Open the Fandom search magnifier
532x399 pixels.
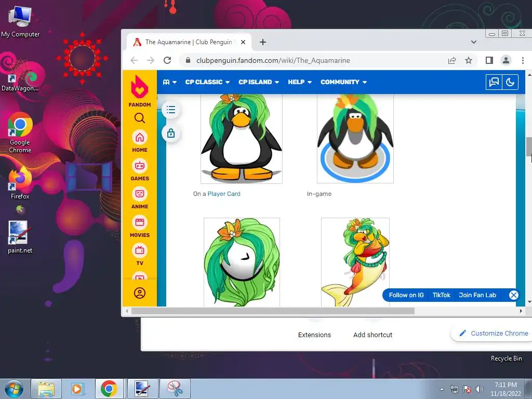[x=139, y=118]
